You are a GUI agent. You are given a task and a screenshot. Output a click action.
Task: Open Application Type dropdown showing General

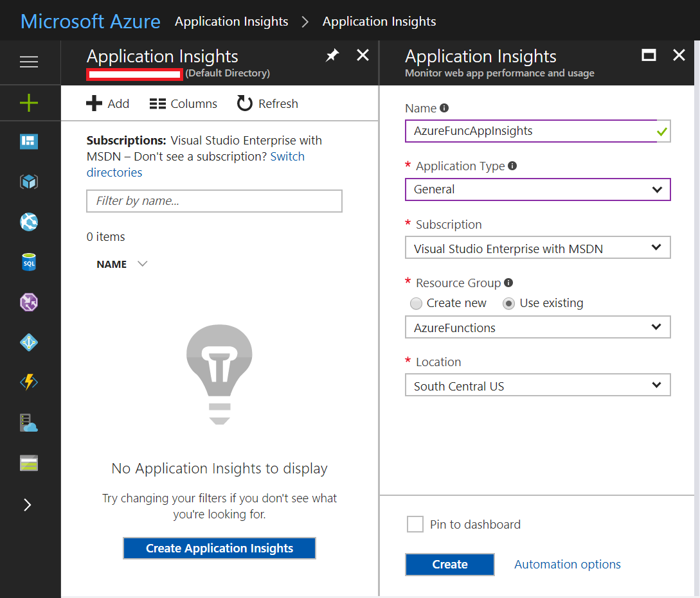537,189
